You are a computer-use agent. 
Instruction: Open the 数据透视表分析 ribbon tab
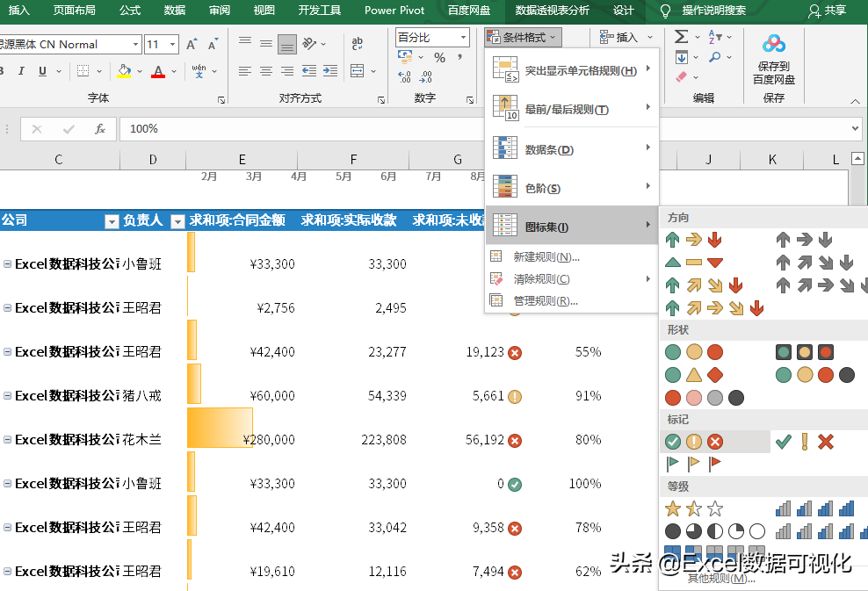tap(552, 11)
